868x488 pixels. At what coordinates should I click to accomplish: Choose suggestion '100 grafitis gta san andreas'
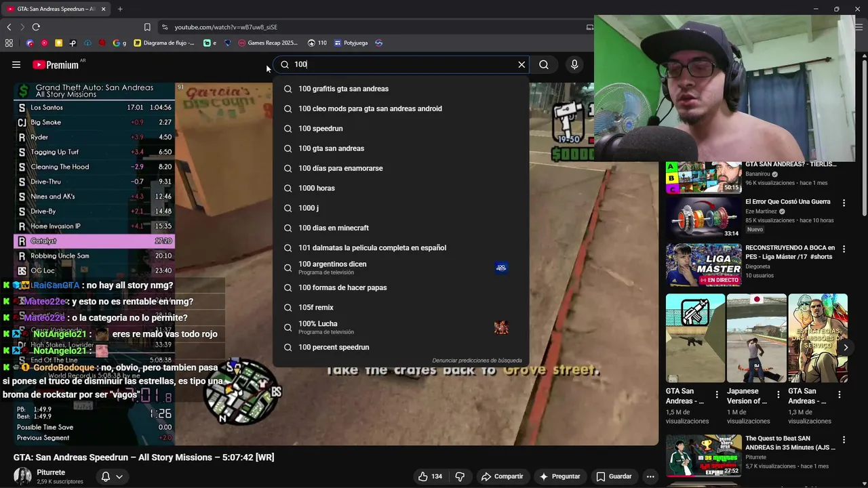[401, 89]
